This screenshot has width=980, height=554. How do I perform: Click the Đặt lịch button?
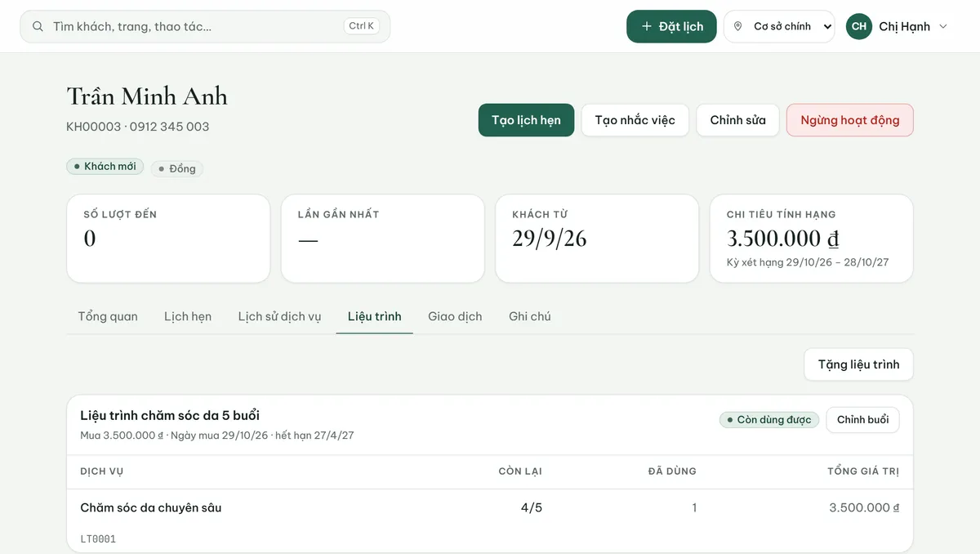(671, 26)
